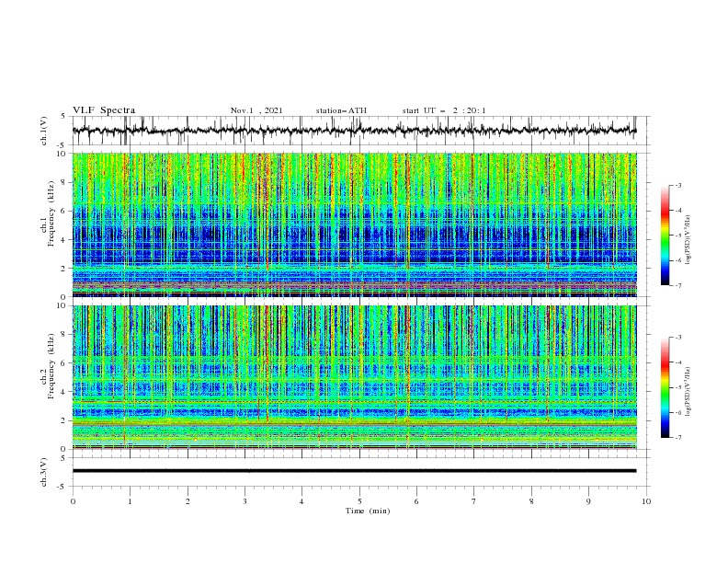Click the '8' kHz tick on ch.1 spectrogram axis
This screenshot has height=563, width=728.
[64, 182]
